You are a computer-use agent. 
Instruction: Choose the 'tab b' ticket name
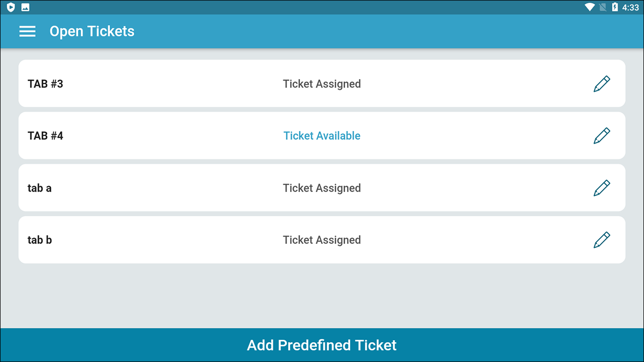pos(40,240)
